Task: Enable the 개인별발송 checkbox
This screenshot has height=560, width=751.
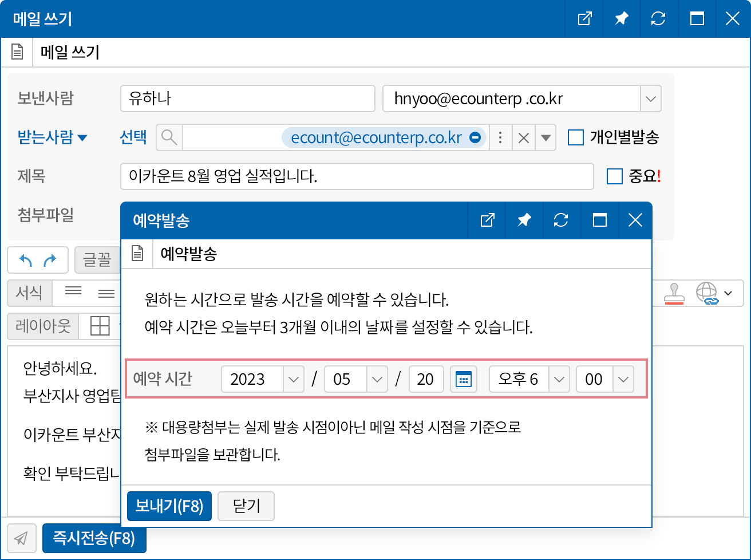Action: click(x=575, y=137)
